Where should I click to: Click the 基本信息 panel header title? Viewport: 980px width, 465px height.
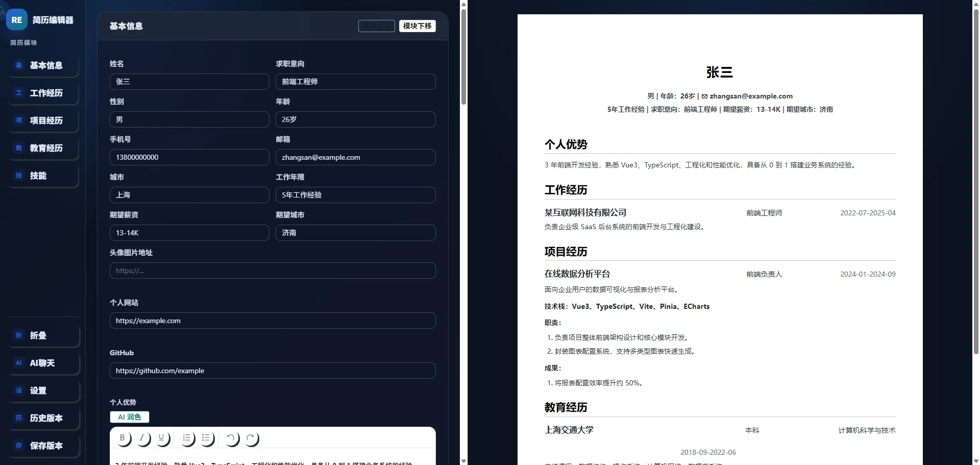[126, 26]
